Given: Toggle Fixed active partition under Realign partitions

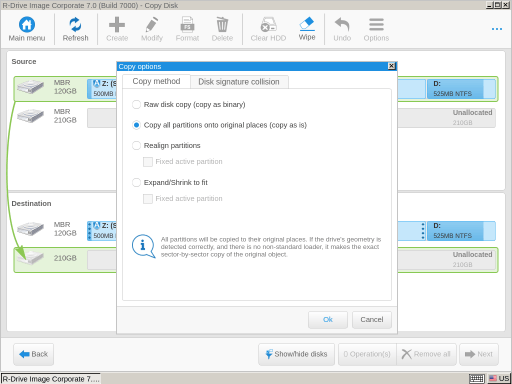Looking at the screenshot, I should click(x=148, y=162).
